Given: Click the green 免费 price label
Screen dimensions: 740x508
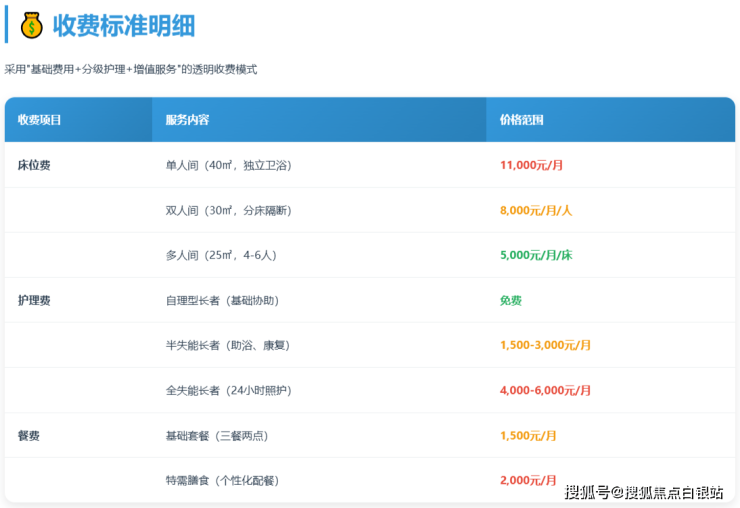Looking at the screenshot, I should pos(511,300).
